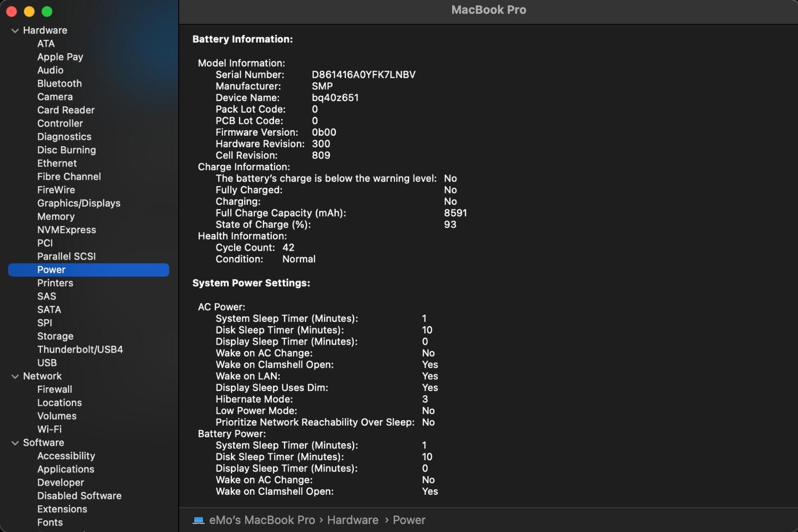This screenshot has height=532, width=798.
Task: Click Hardware in the path bar
Action: tap(353, 520)
